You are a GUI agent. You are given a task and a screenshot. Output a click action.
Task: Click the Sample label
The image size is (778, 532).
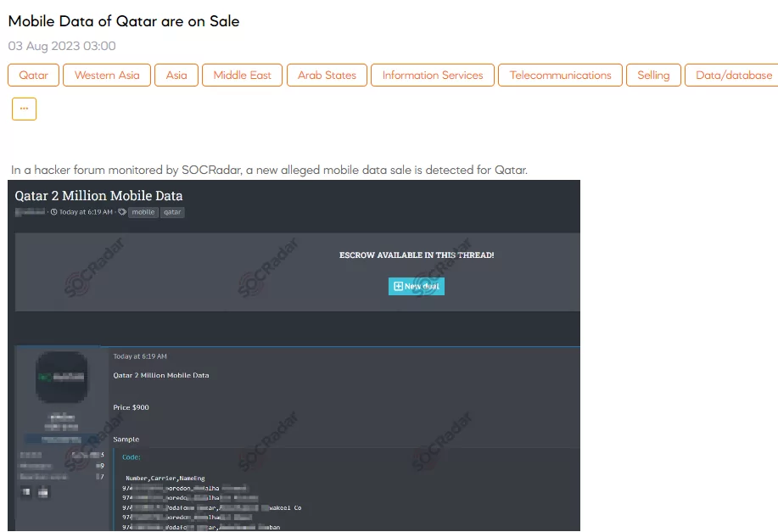[x=126, y=440]
